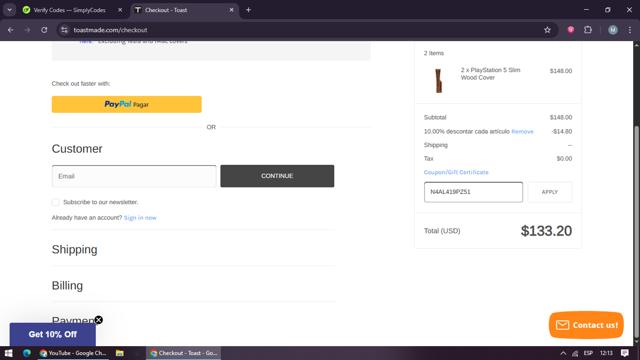Open the taskbar clock 12:13
Image resolution: width=640 pixels, height=360 pixels.
[607, 353]
